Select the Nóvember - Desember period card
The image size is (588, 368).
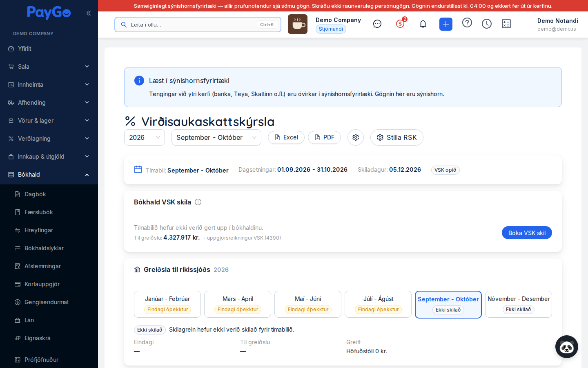[x=519, y=304]
